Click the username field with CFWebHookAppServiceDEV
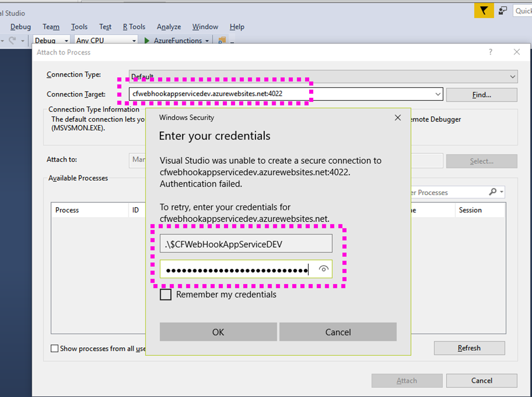Viewport: 532px width, 397px height. point(246,244)
